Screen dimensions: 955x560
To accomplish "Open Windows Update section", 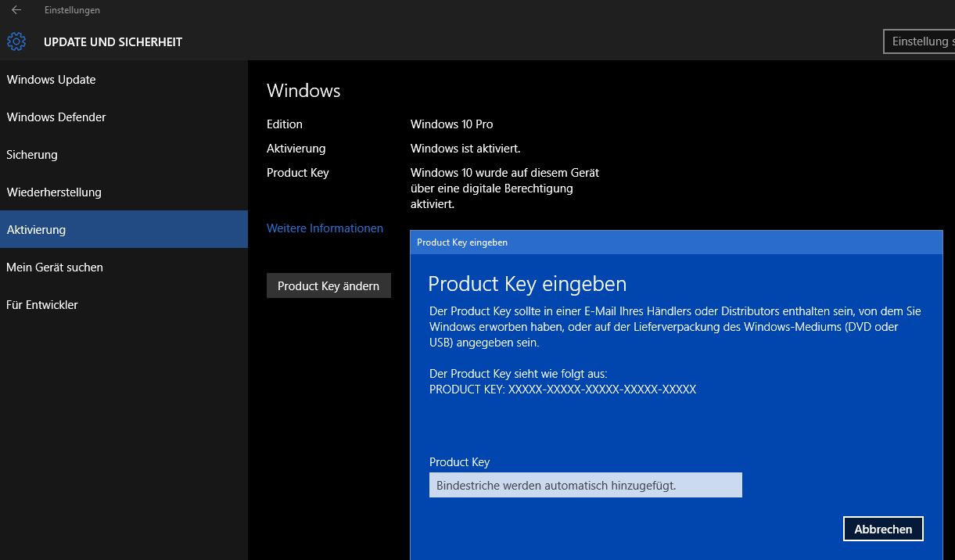I will click(x=124, y=80).
